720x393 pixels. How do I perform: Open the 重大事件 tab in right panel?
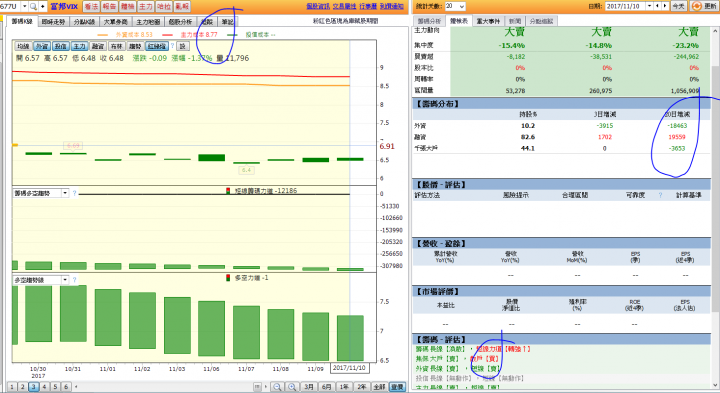tap(489, 21)
